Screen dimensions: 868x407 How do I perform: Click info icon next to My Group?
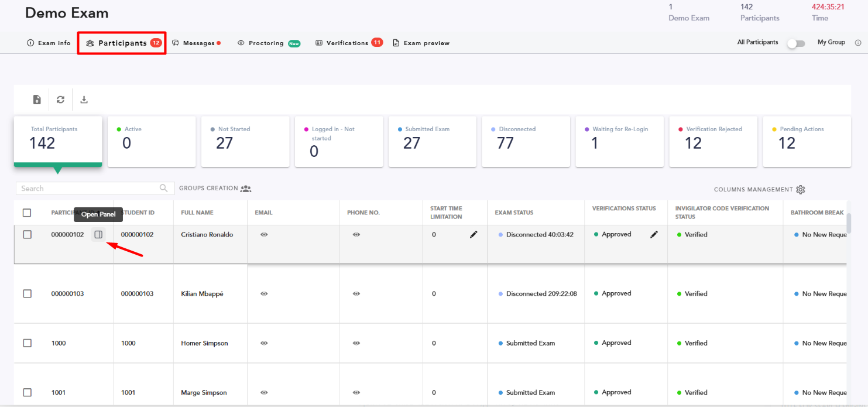(858, 43)
